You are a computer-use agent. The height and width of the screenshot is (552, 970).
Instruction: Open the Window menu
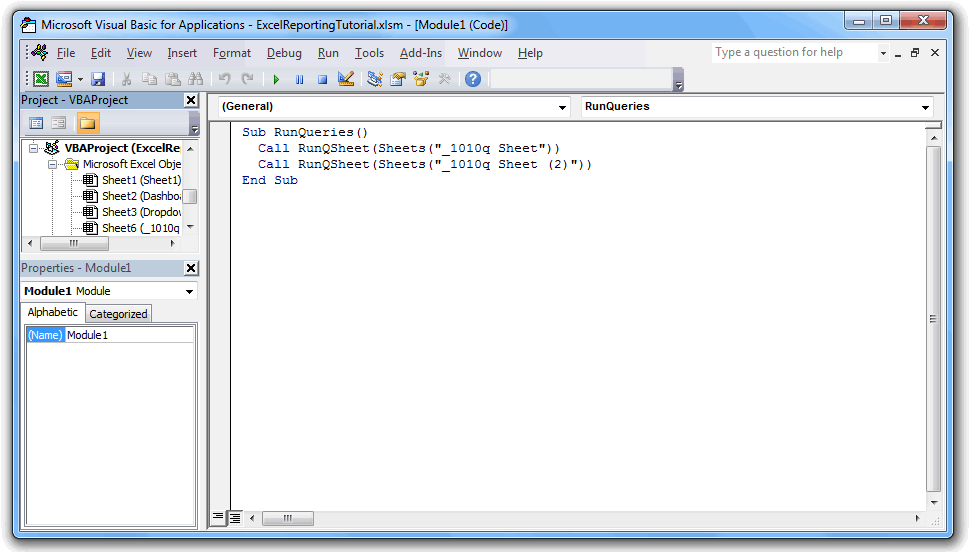(479, 53)
